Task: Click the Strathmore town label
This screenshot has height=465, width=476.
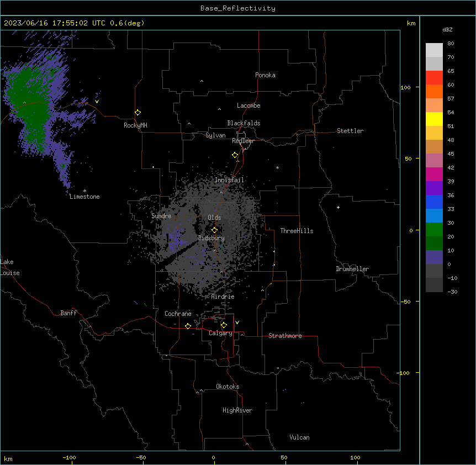Action: [x=285, y=336]
